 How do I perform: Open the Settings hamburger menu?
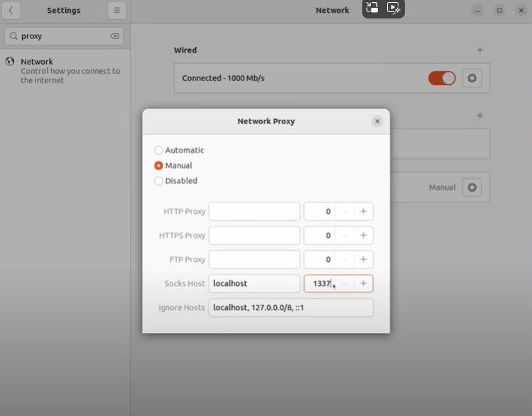coord(117,10)
